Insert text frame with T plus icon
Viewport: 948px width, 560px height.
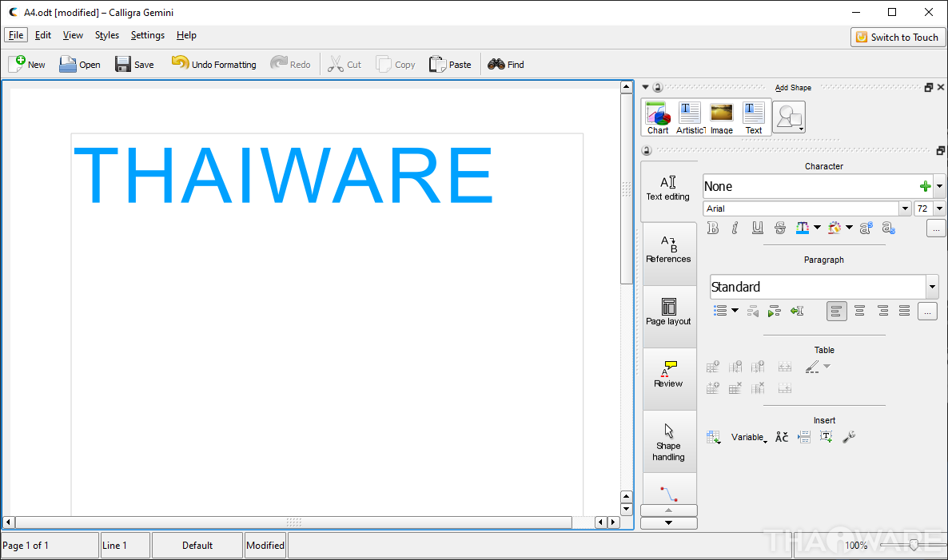coord(826,437)
